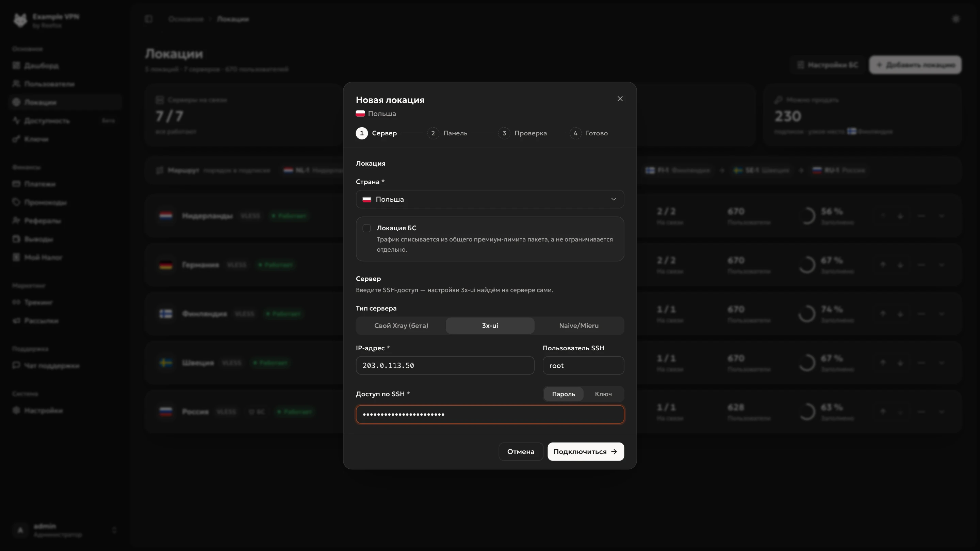Click the Финляндия flag icon
The width and height of the screenshot is (980, 551).
pyautogui.click(x=165, y=314)
